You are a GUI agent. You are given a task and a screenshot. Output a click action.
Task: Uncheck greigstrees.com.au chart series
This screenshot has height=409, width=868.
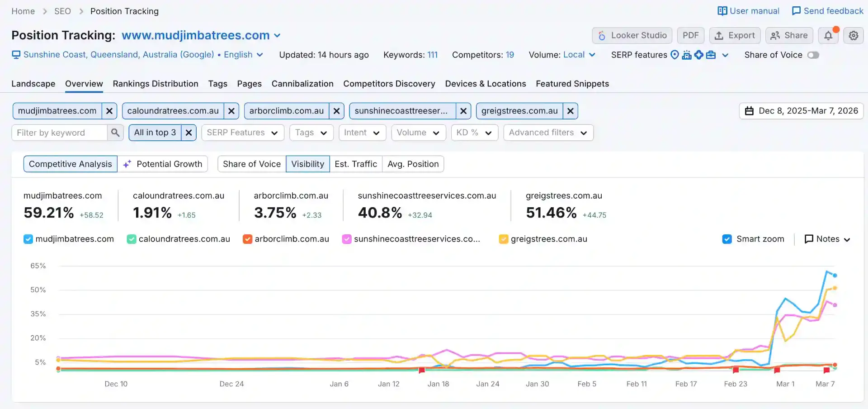coord(504,239)
